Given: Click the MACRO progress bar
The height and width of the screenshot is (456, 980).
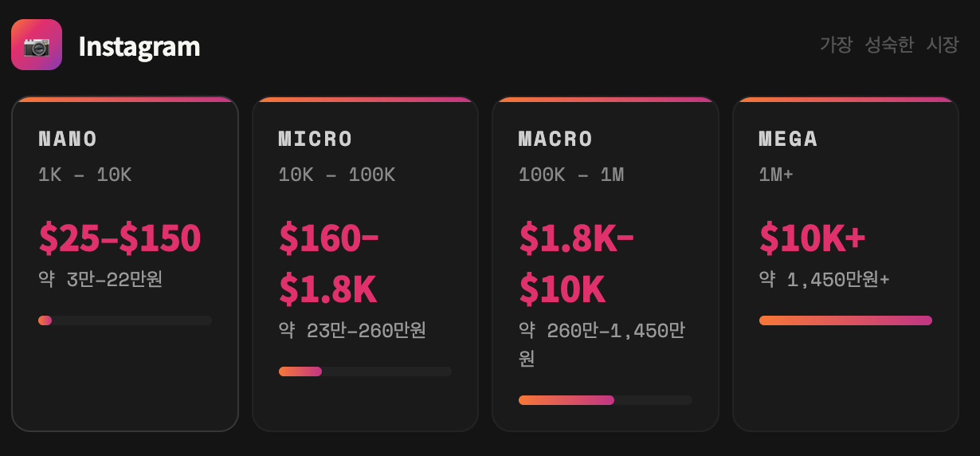Looking at the screenshot, I should click(606, 400).
